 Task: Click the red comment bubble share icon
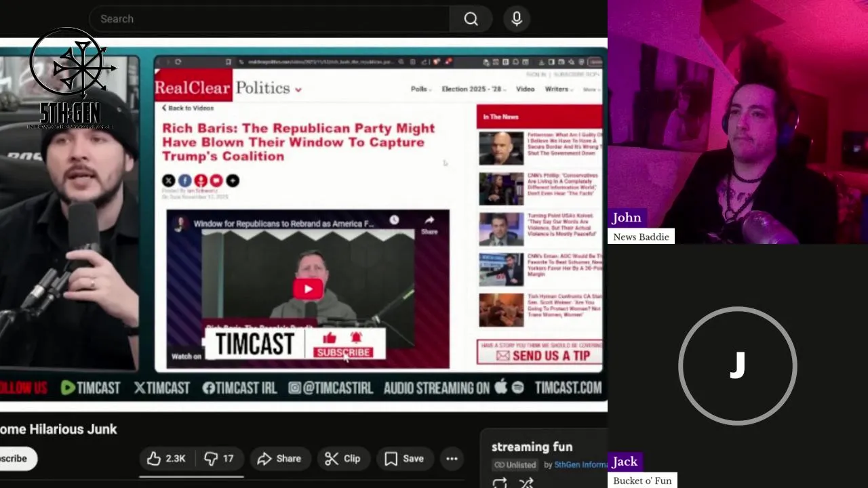tap(216, 180)
